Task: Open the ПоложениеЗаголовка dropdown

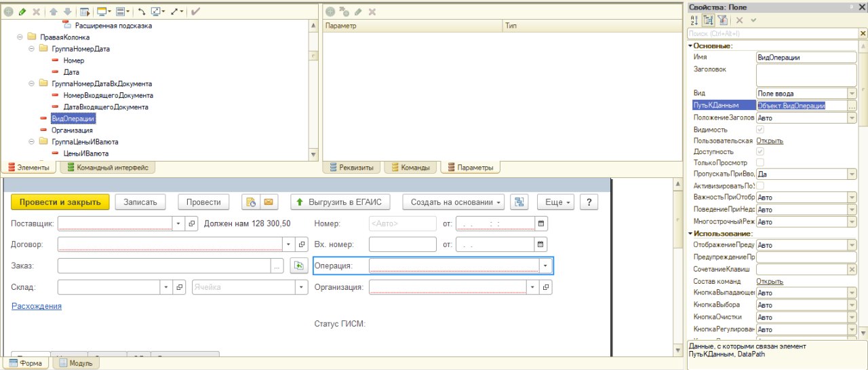Action: point(852,117)
